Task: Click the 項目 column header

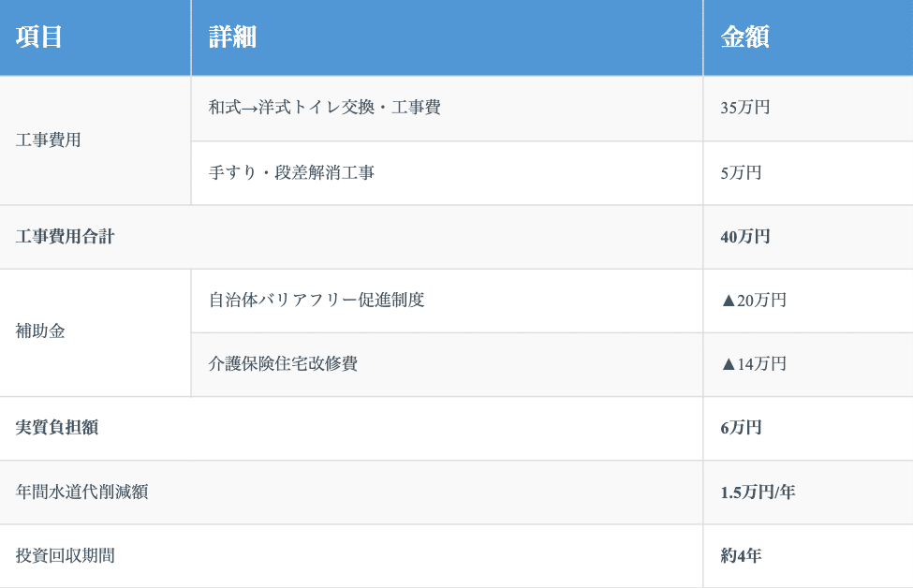Action: [x=39, y=37]
